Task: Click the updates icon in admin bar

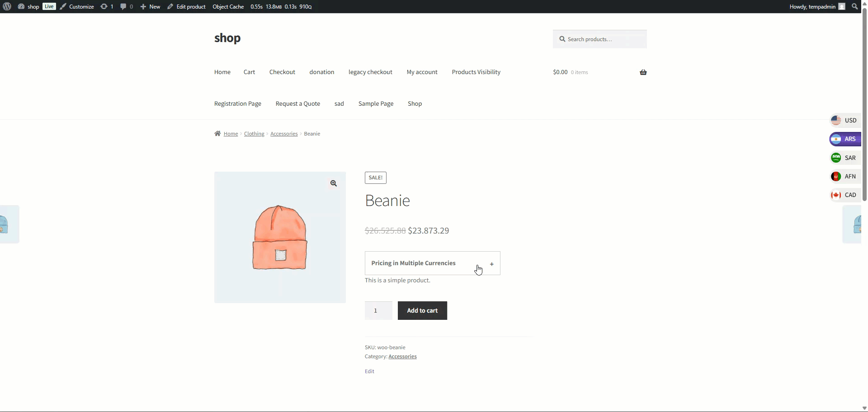Action: pos(104,6)
